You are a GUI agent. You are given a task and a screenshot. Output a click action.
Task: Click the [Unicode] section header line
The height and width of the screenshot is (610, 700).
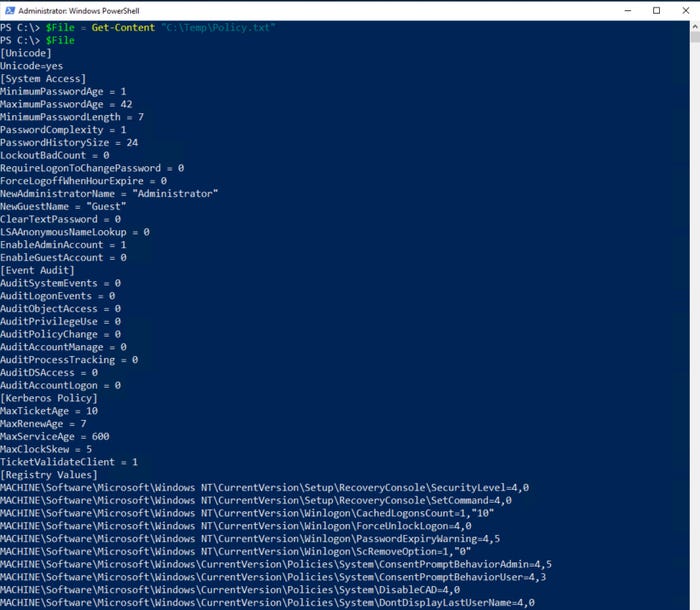26,53
